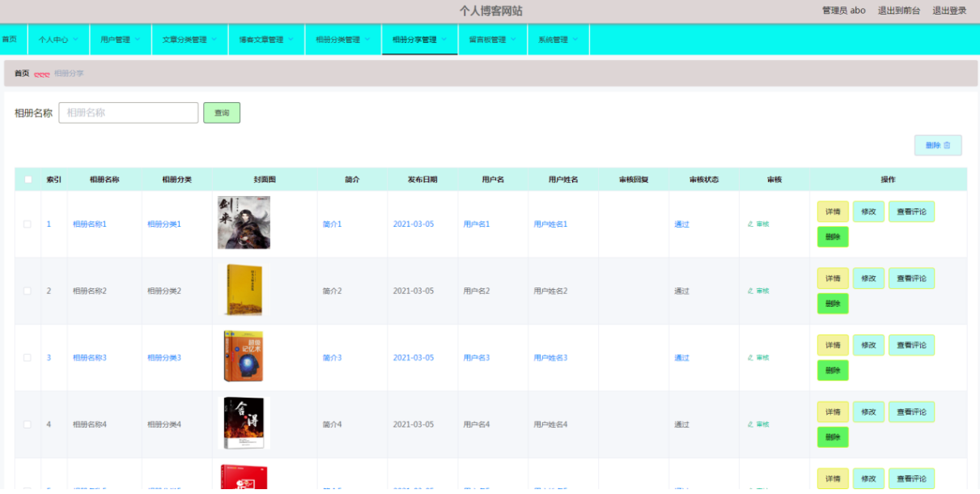
Task: Expand the 系统管理 menu chevron
Action: click(575, 39)
